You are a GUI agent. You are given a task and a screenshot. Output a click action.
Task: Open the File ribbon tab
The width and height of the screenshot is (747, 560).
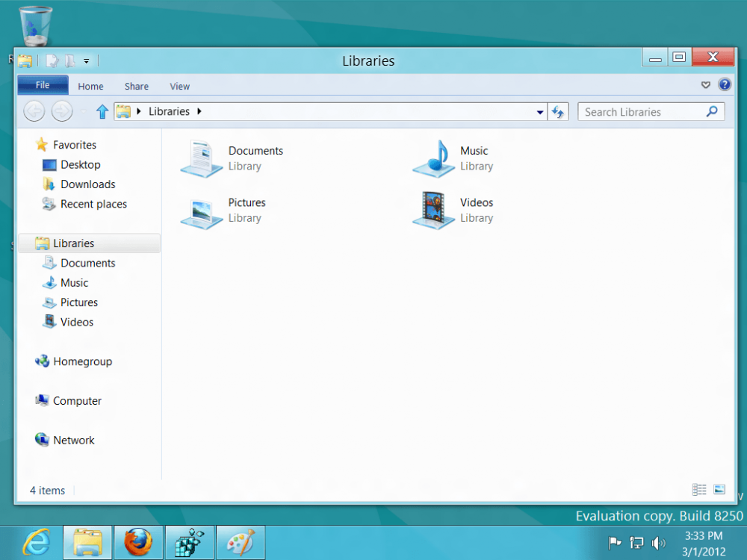[43, 85]
